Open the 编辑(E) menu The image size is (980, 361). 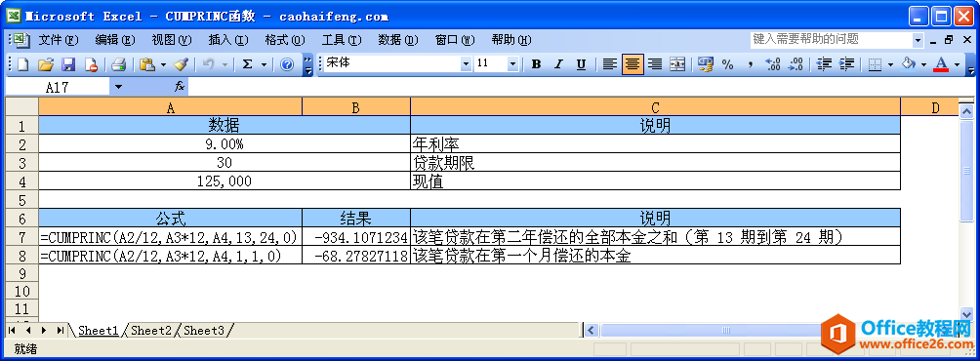[115, 40]
